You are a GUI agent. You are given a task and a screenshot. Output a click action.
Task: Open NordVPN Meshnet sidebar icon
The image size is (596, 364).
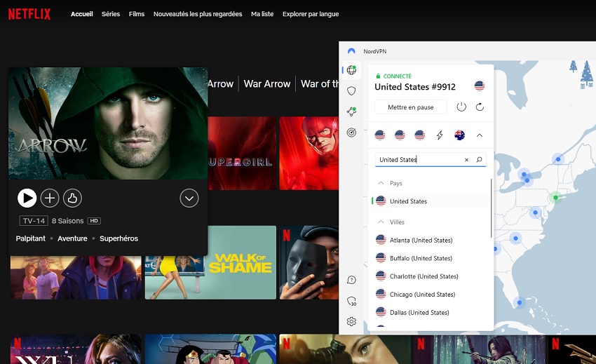pos(351,112)
